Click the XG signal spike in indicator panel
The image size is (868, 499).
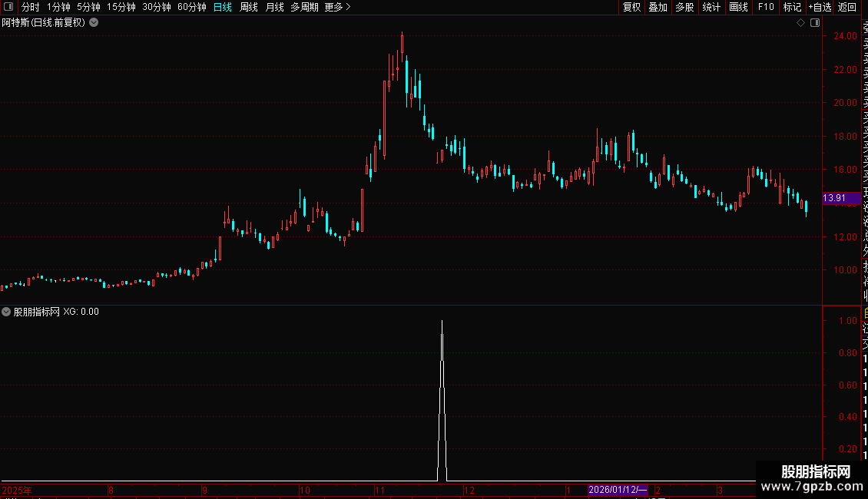click(x=442, y=401)
